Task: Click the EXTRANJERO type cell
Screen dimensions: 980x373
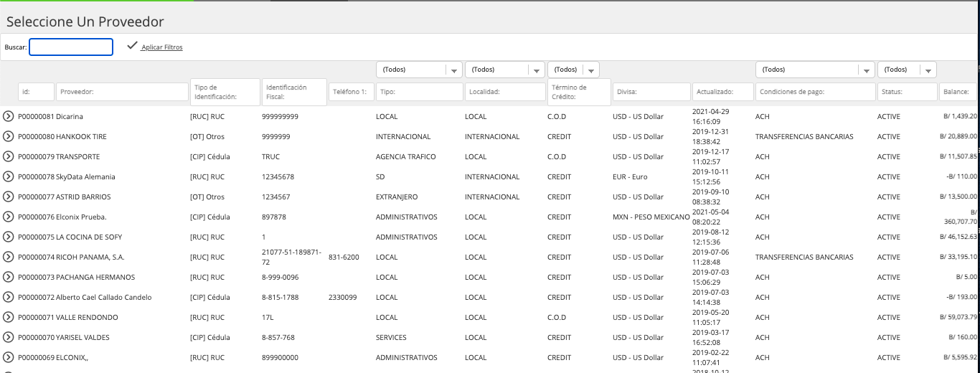Action: [397, 197]
